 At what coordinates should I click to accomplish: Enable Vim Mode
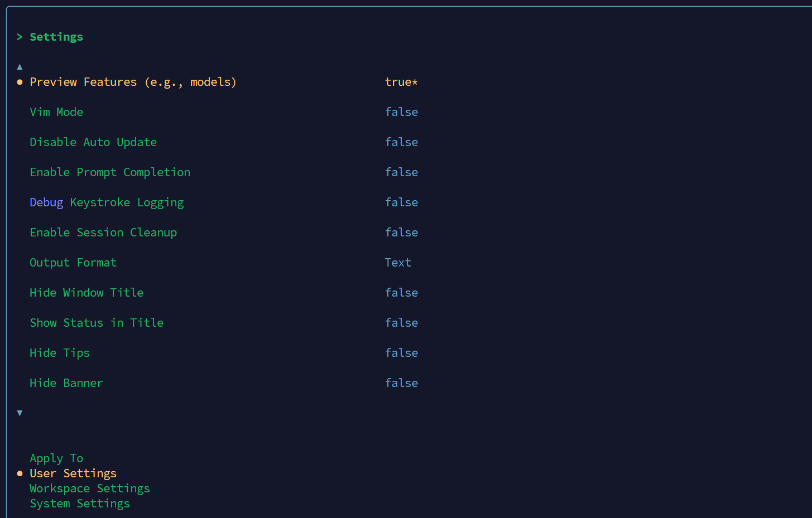56,112
